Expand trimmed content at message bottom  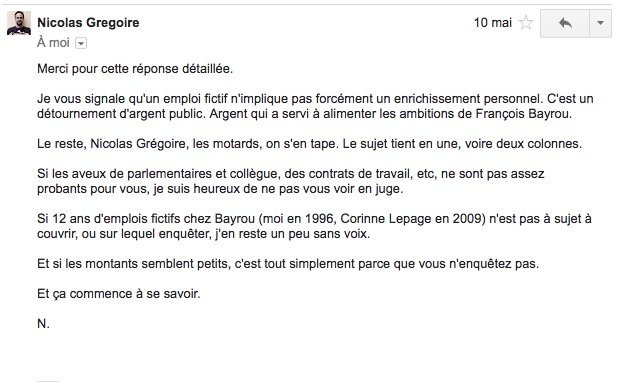(x=48, y=380)
